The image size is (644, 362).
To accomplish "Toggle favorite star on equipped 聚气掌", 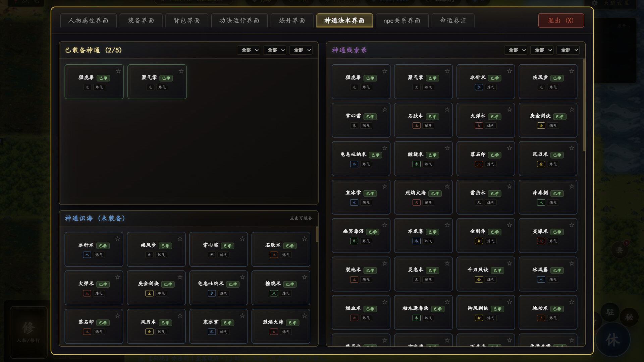I will (181, 71).
